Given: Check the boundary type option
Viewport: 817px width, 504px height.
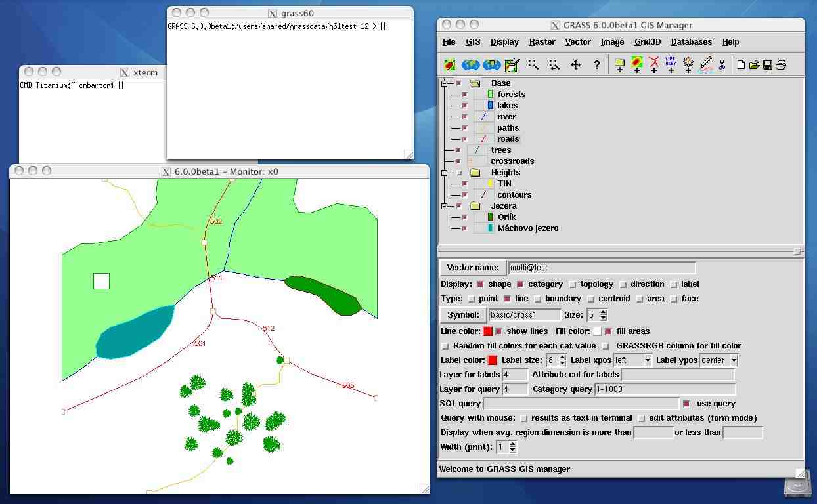Looking at the screenshot, I should 537,299.
